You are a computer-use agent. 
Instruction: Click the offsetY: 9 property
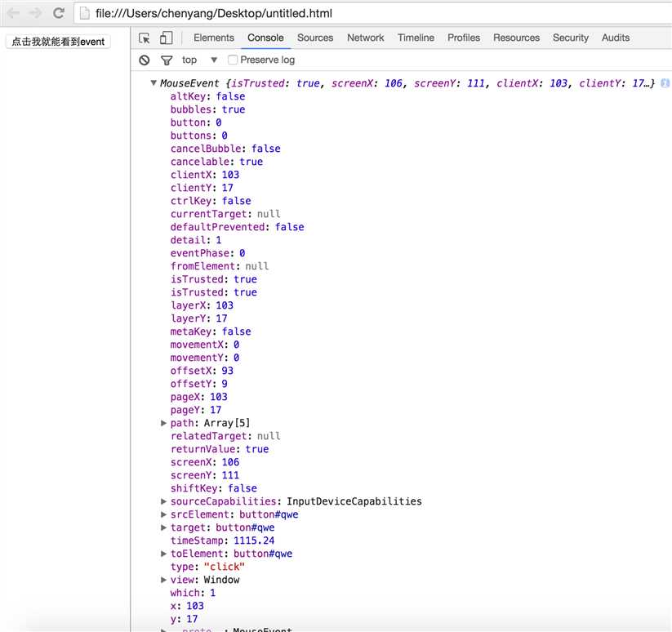(x=199, y=384)
